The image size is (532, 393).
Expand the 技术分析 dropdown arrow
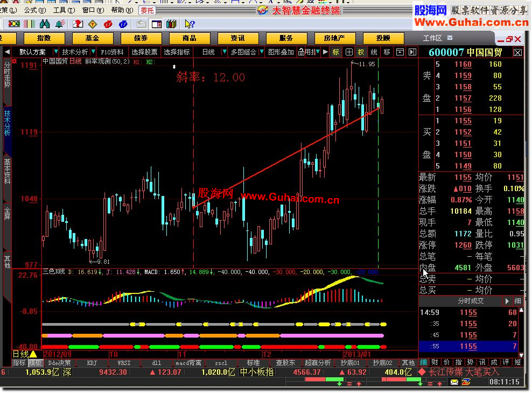(93, 52)
